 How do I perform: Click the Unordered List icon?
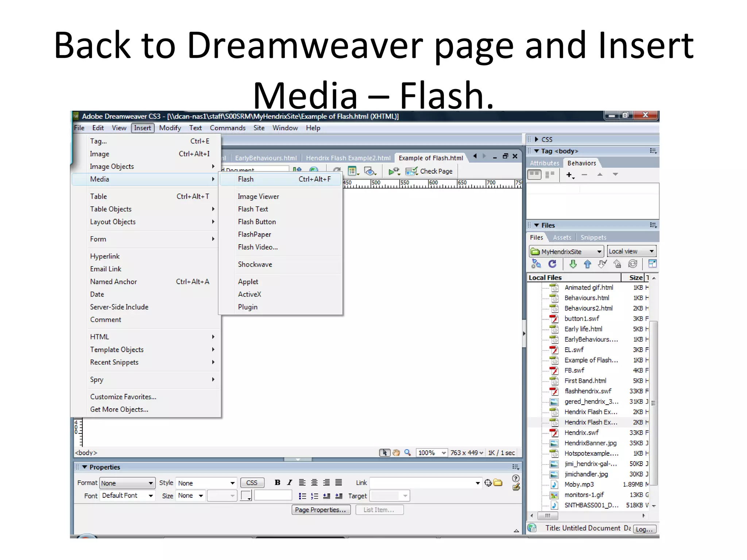click(x=302, y=496)
